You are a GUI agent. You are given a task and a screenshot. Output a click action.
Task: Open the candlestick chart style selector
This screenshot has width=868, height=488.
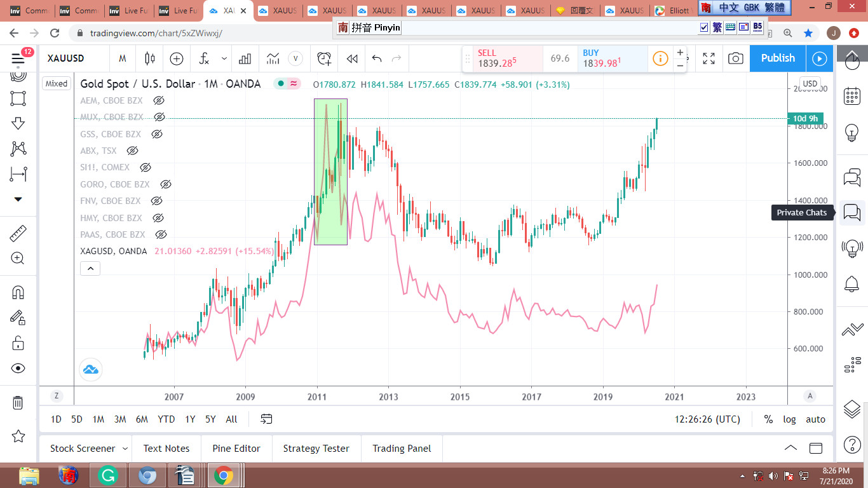(150, 58)
